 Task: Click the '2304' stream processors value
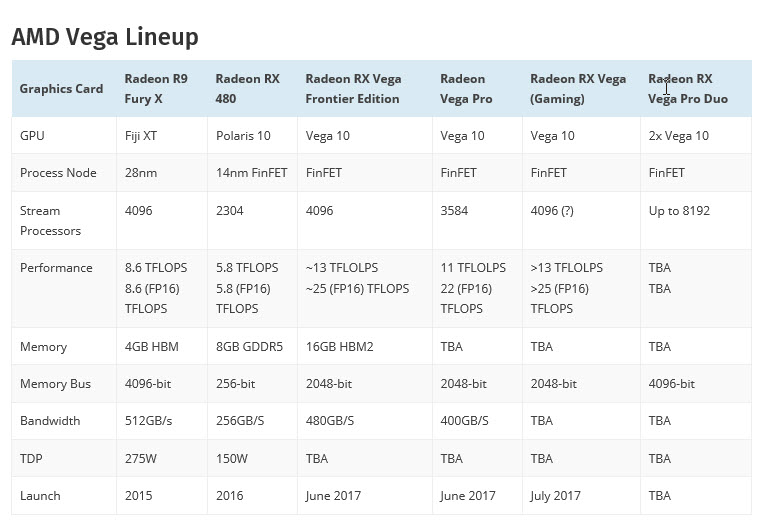pyautogui.click(x=229, y=211)
